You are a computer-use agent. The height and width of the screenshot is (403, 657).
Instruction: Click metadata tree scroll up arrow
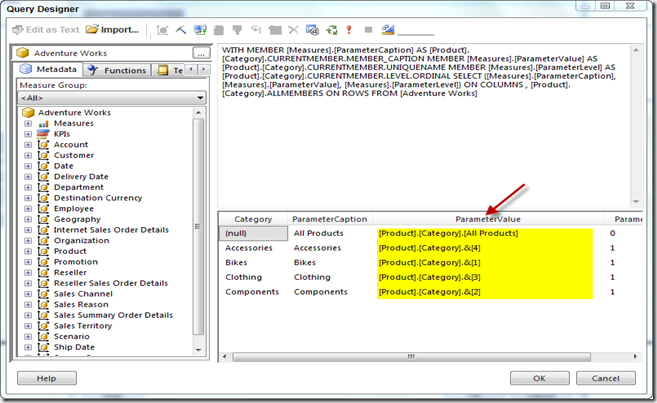point(199,113)
